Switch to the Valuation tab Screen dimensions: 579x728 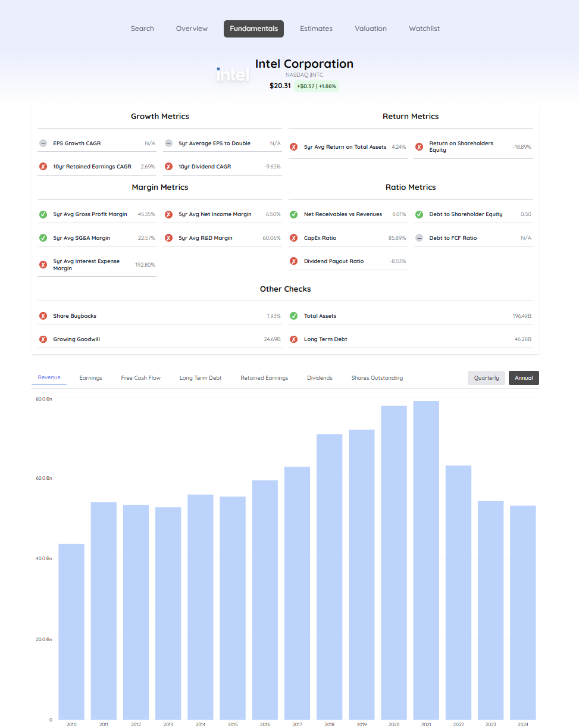[371, 29]
